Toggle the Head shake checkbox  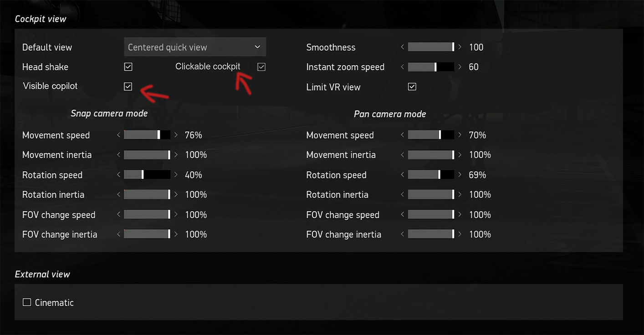tap(128, 67)
